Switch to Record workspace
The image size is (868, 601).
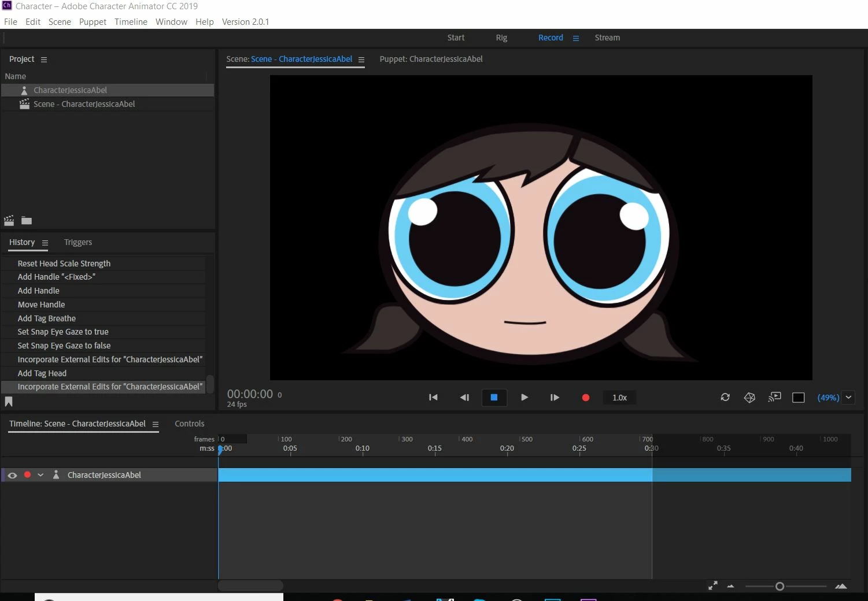(551, 38)
